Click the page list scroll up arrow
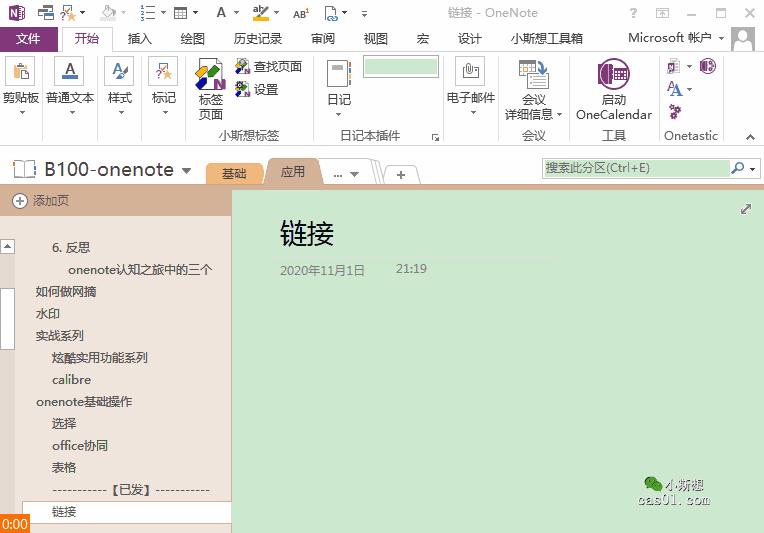Image resolution: width=764 pixels, height=533 pixels. point(7,247)
